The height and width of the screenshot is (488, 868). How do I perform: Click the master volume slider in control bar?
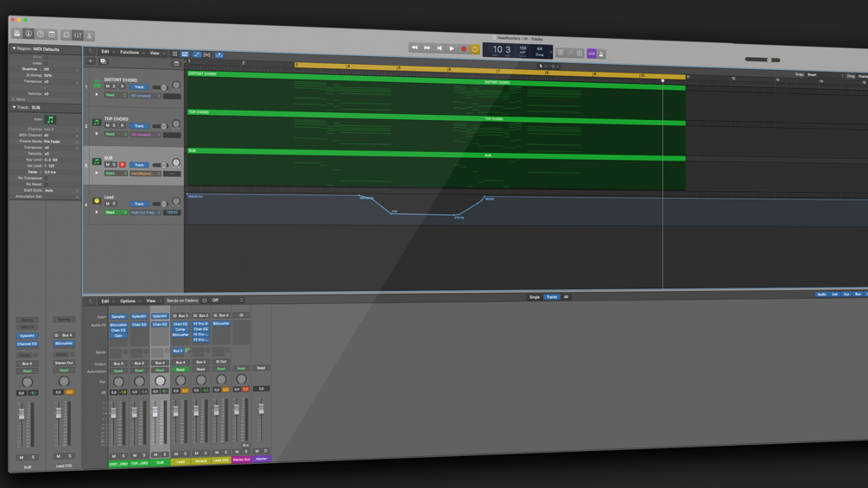coord(763,60)
